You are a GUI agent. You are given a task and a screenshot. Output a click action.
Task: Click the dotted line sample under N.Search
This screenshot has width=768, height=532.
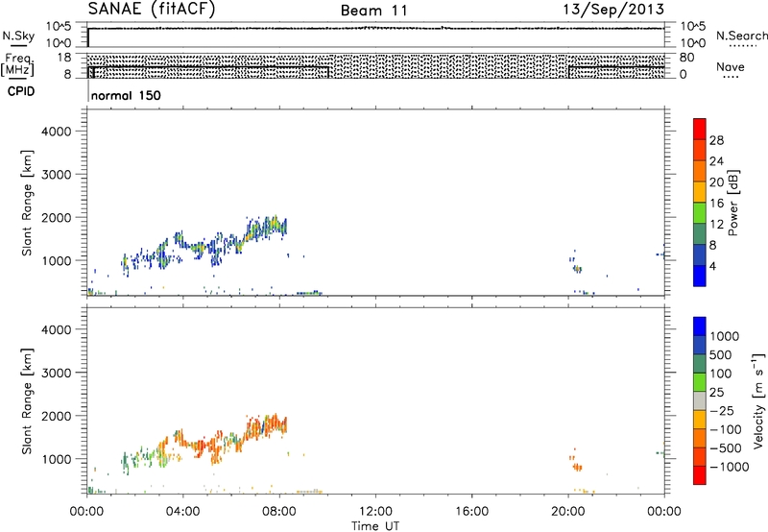(742, 46)
